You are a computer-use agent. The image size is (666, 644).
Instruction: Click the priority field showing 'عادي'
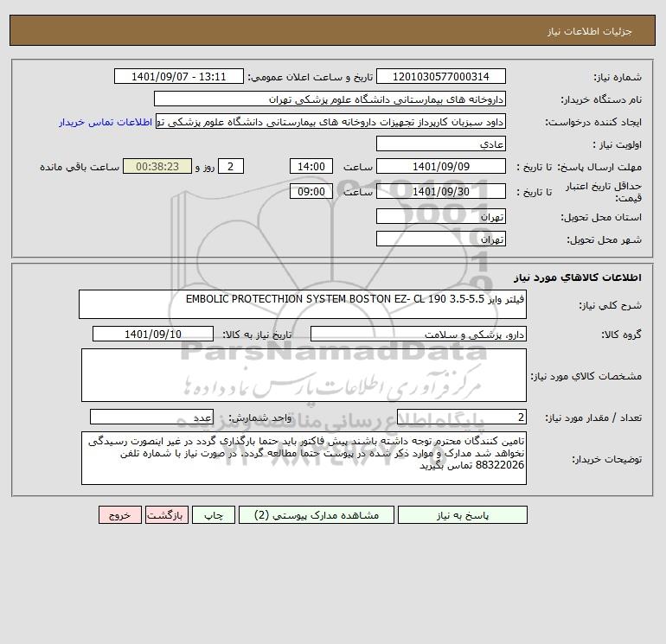point(441,143)
